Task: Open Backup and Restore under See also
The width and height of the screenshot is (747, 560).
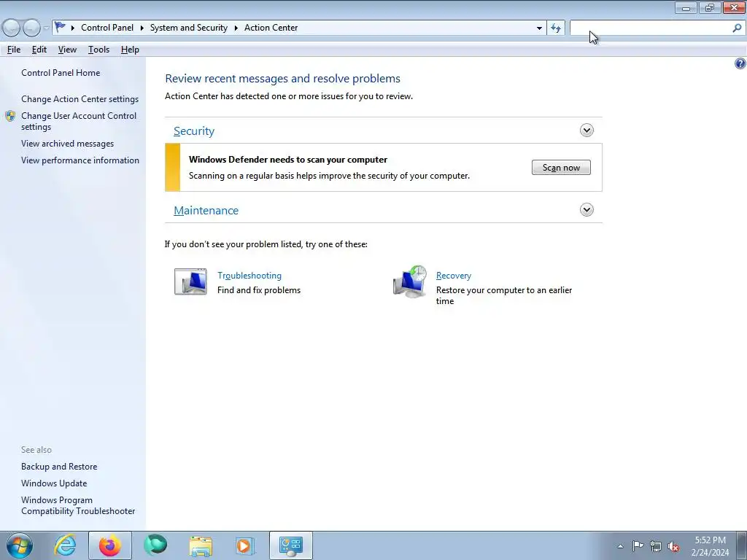Action: [59, 467]
